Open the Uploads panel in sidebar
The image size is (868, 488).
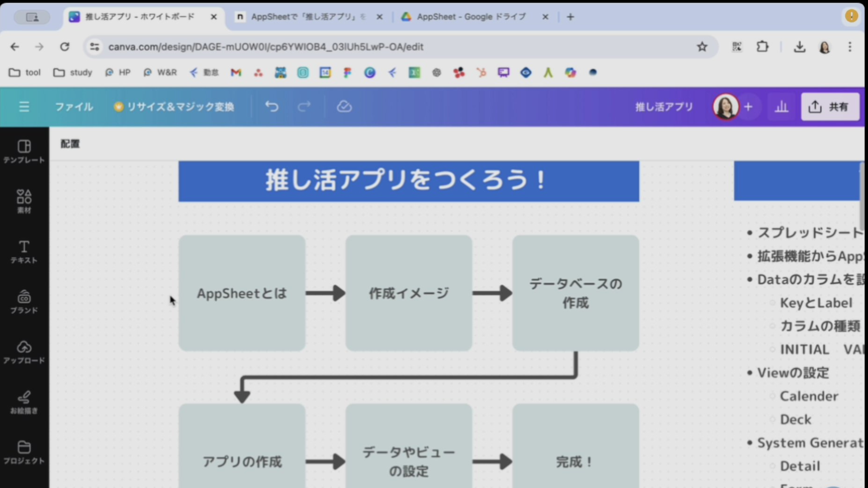24,352
